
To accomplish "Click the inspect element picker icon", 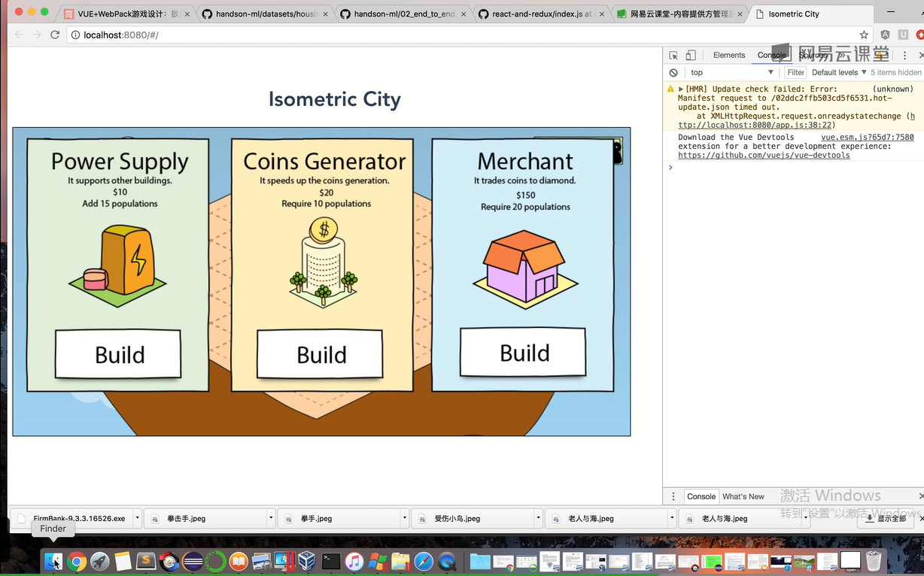I will [x=673, y=56].
